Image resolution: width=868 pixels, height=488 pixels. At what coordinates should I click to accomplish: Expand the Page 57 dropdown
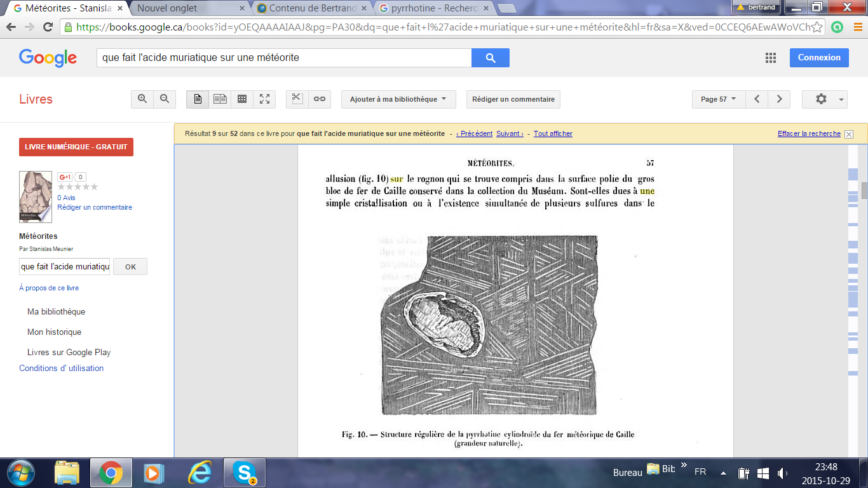coord(718,99)
